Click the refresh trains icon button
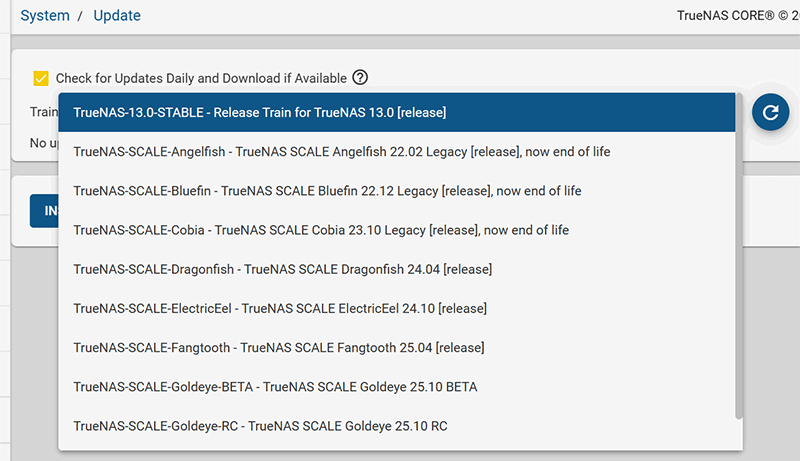The image size is (800, 461). tap(770, 112)
